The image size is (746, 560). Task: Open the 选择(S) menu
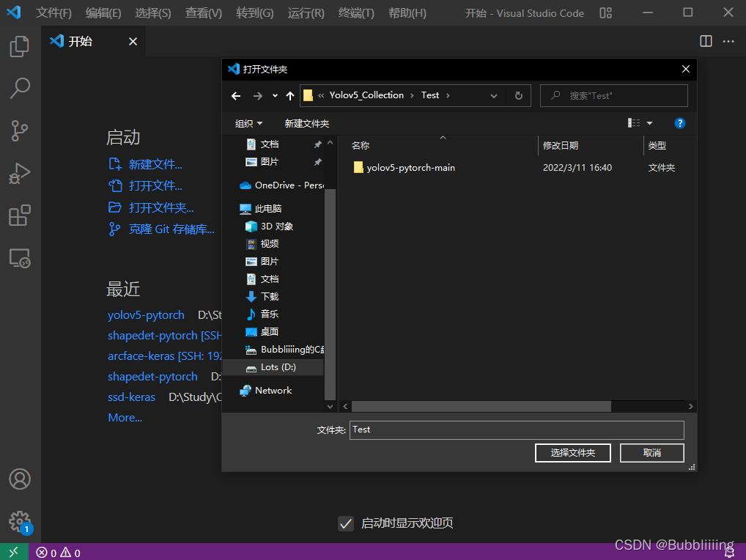[x=153, y=13]
